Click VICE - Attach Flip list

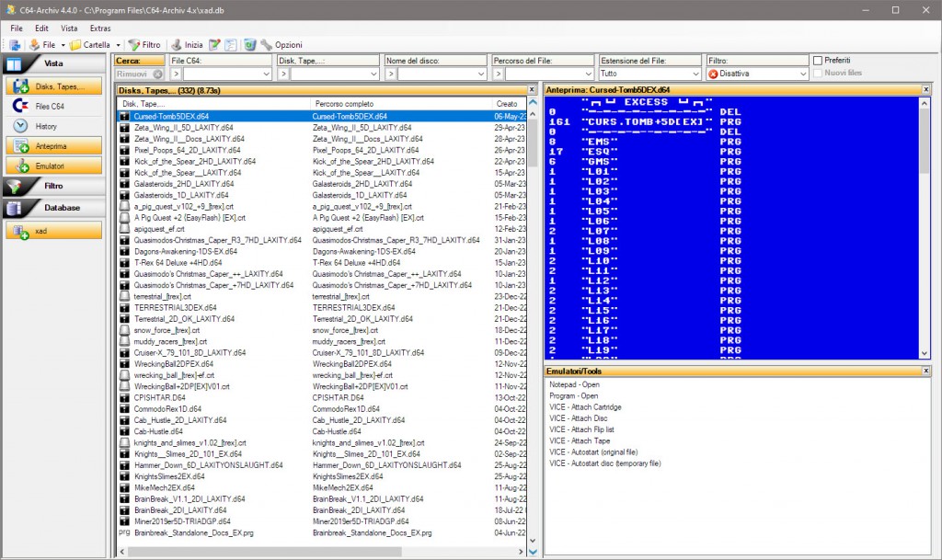pyautogui.click(x=581, y=429)
